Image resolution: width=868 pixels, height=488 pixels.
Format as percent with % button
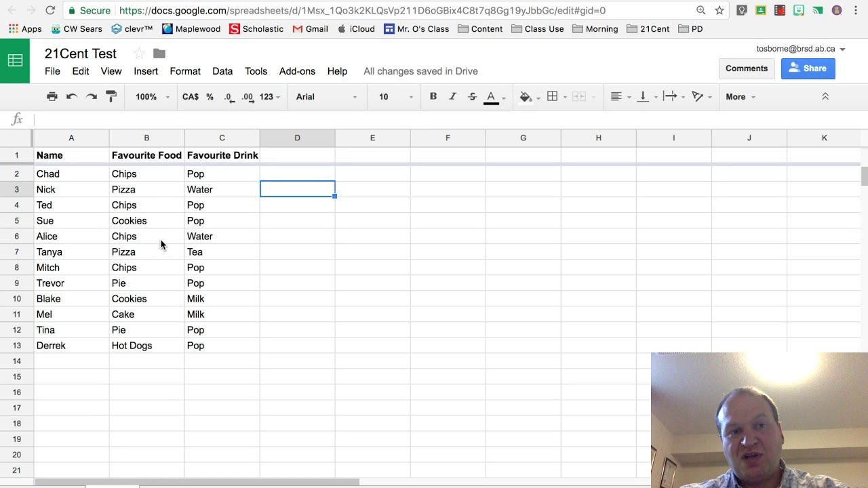210,97
